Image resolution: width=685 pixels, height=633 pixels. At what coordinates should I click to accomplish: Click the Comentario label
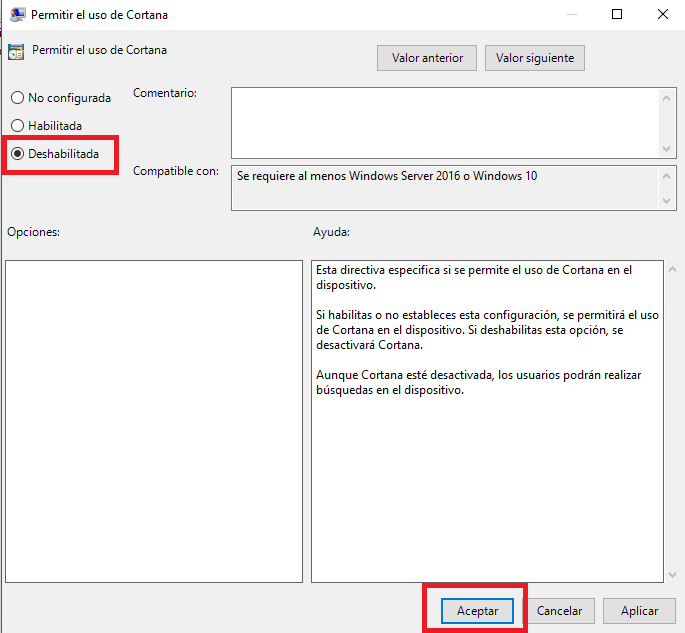(165, 93)
